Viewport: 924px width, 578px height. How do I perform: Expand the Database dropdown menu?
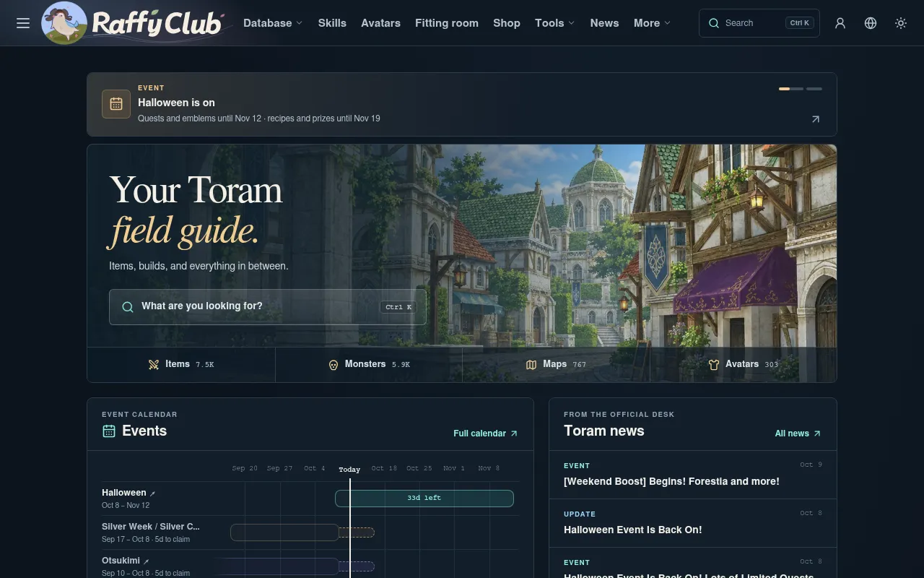point(273,23)
